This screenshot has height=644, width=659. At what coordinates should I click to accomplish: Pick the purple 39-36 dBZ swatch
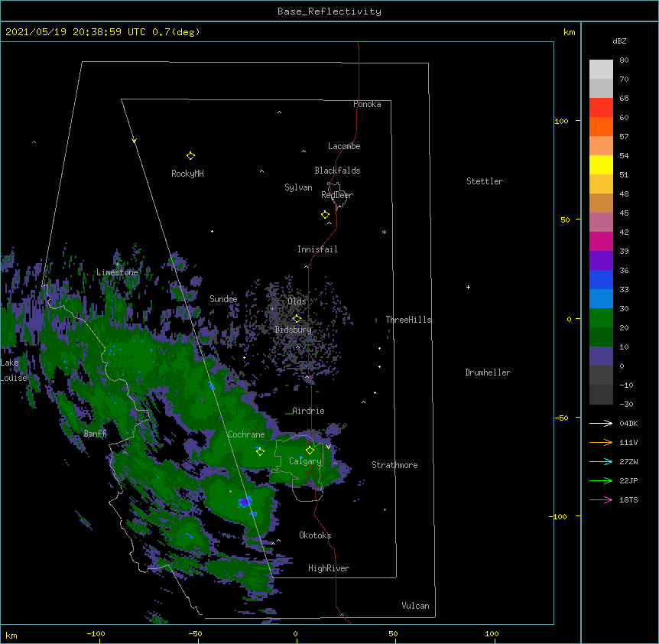click(x=601, y=260)
